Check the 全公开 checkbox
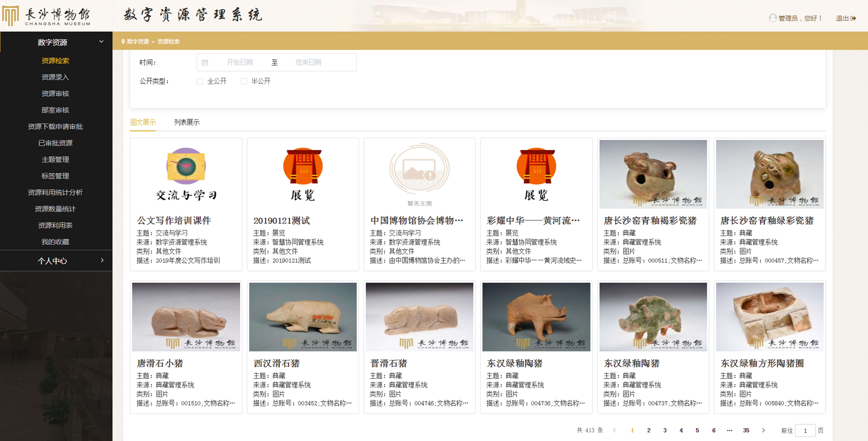868x441 pixels. 200,81
